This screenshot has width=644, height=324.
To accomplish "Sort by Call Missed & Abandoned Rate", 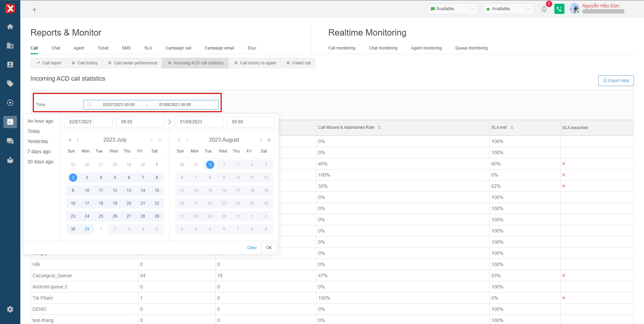I will [x=379, y=127].
